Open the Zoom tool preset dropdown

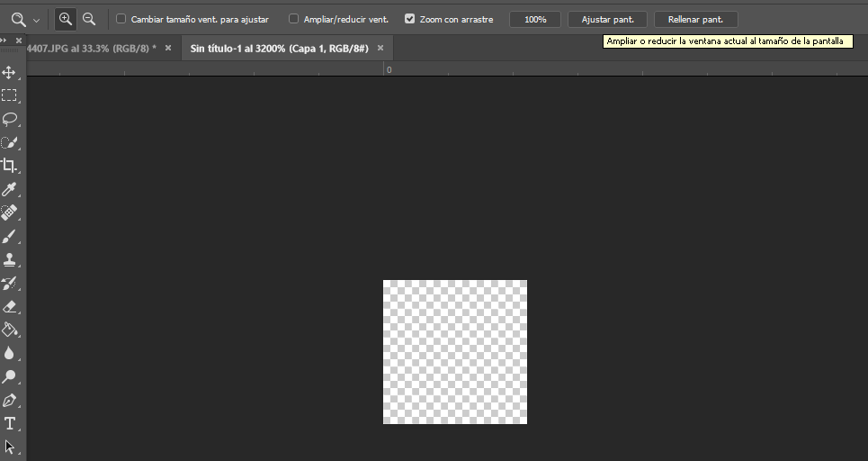click(36, 19)
